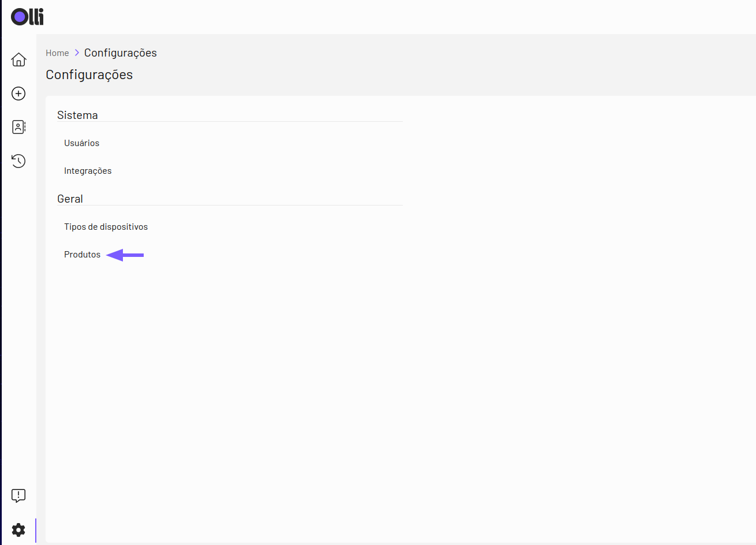Click the Sistema section heading

[77, 115]
